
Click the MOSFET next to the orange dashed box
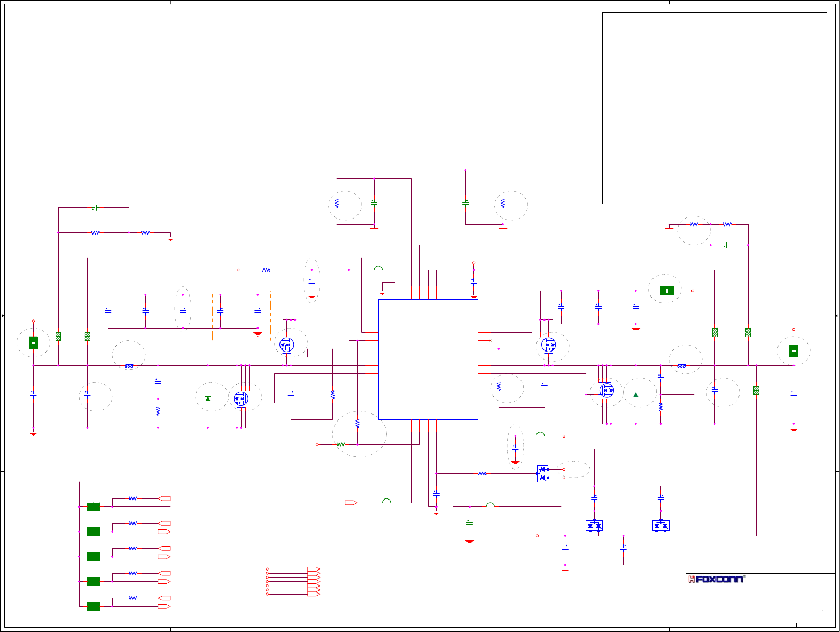click(x=287, y=345)
